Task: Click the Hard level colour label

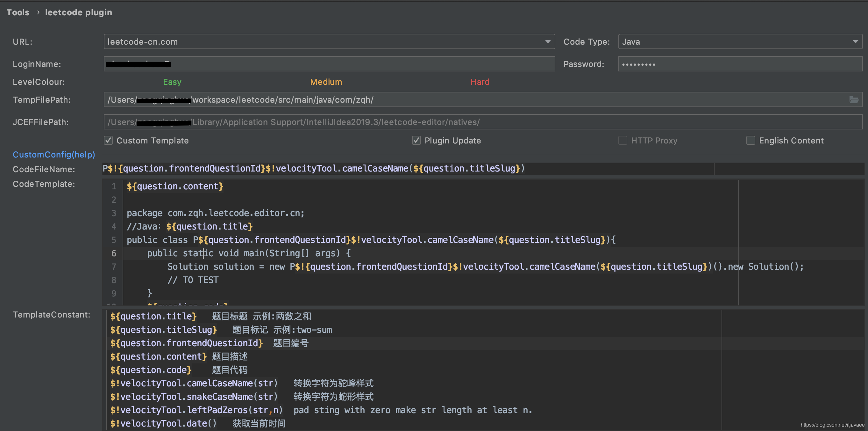Action: (480, 82)
